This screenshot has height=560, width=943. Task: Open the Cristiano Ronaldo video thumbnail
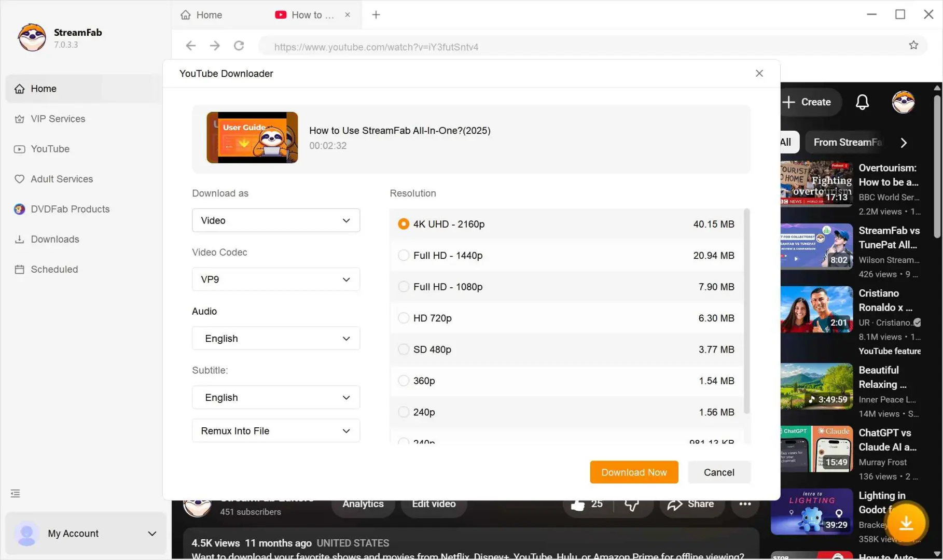tap(816, 310)
